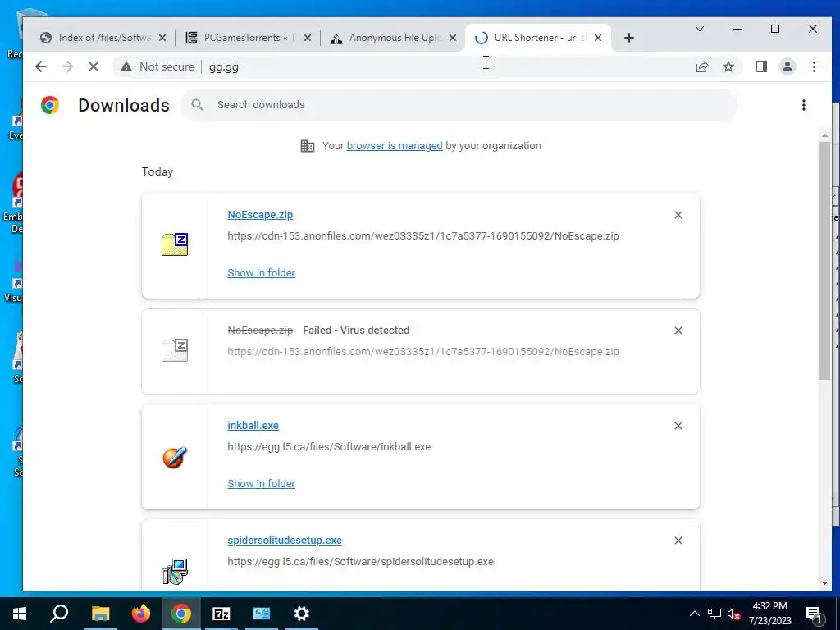Click the managed organization building icon
Image resolution: width=840 pixels, height=630 pixels.
click(x=308, y=146)
